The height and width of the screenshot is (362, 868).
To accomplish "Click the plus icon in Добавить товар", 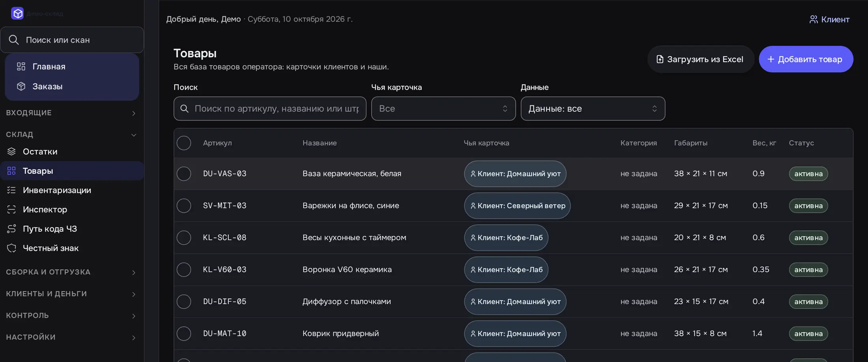I will (x=771, y=59).
